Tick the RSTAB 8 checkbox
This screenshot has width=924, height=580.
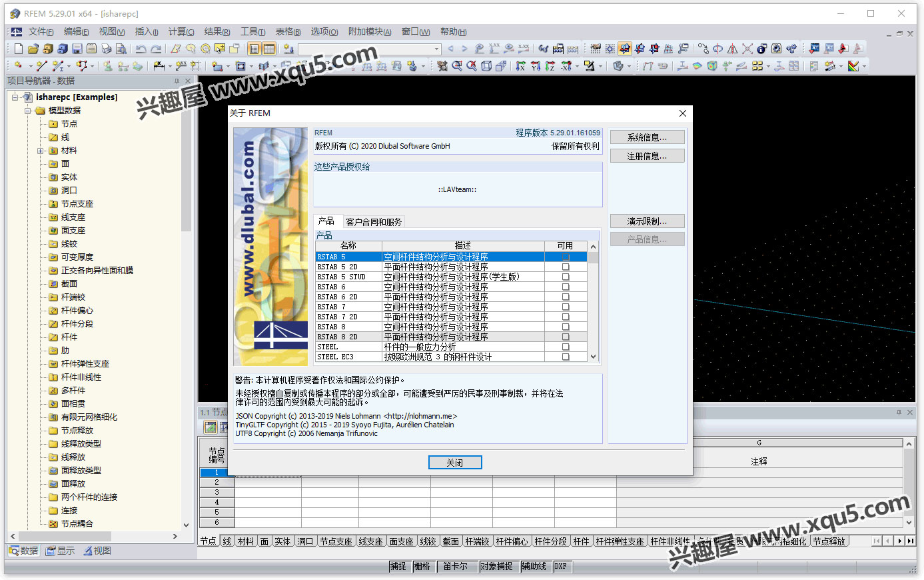click(x=566, y=327)
